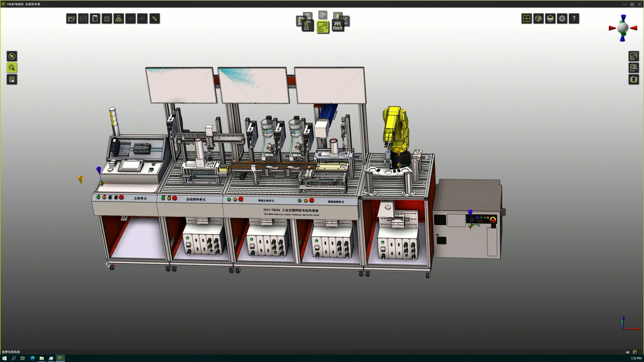
Task: Open the welding gun workbench icon
Action: pos(338,25)
